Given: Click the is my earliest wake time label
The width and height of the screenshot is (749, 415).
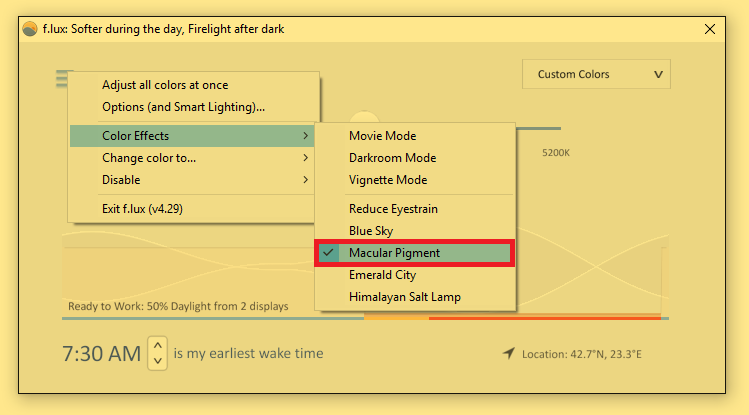Looking at the screenshot, I should (x=248, y=353).
